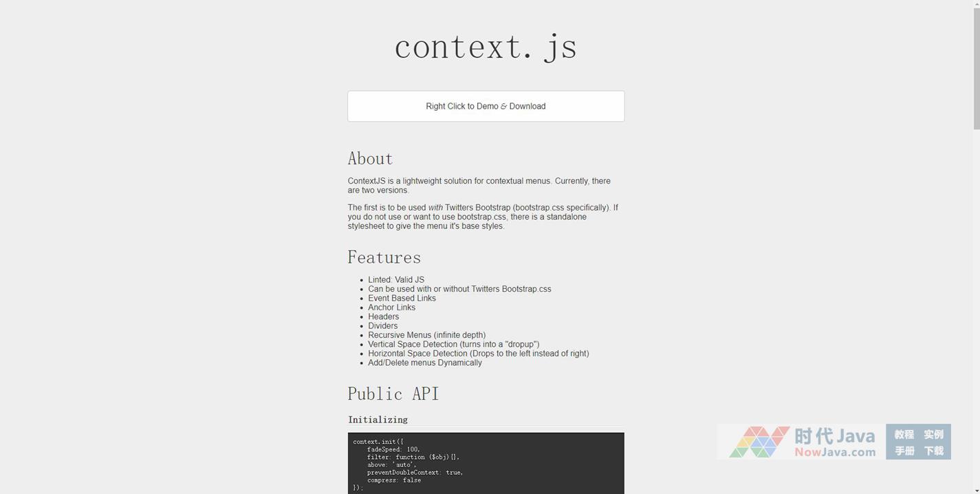Click the scrollbar down arrow
Screen dimensions: 980x494
click(x=976, y=489)
